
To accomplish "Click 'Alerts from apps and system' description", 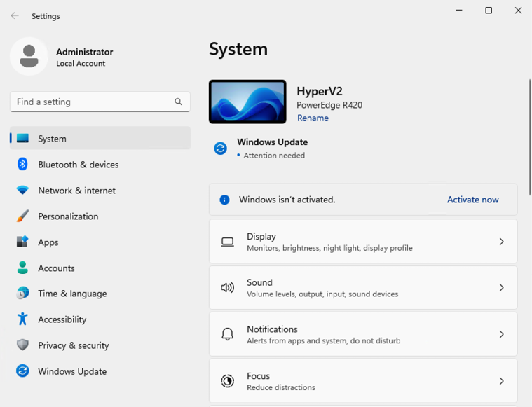I will pos(323,341).
